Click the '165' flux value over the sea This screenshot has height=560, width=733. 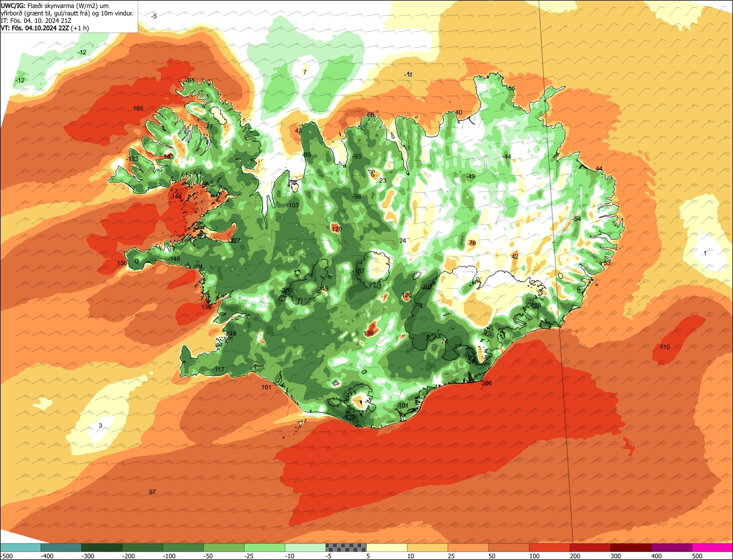[138, 109]
